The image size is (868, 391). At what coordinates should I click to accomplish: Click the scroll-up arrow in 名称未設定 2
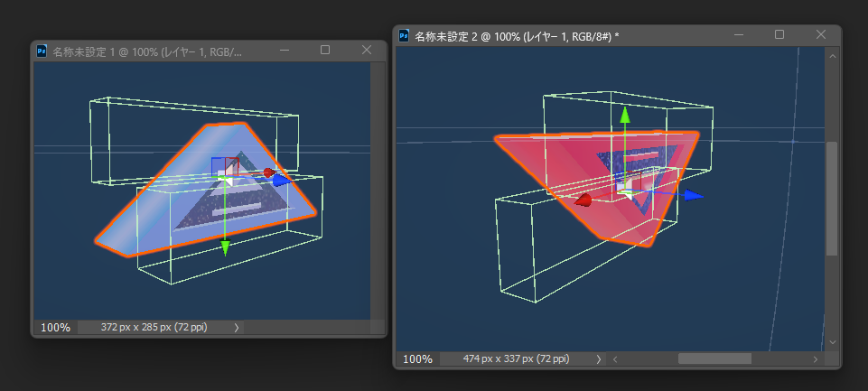832,55
